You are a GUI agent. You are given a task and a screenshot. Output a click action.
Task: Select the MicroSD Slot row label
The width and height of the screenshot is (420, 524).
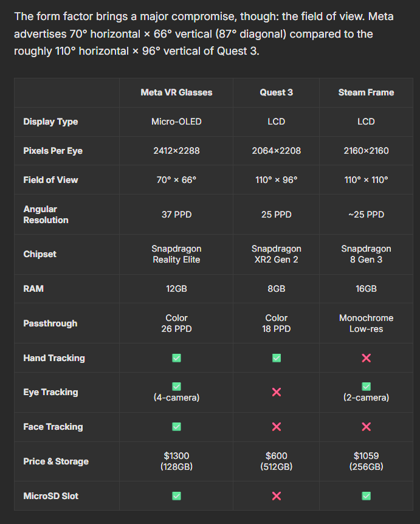(51, 496)
